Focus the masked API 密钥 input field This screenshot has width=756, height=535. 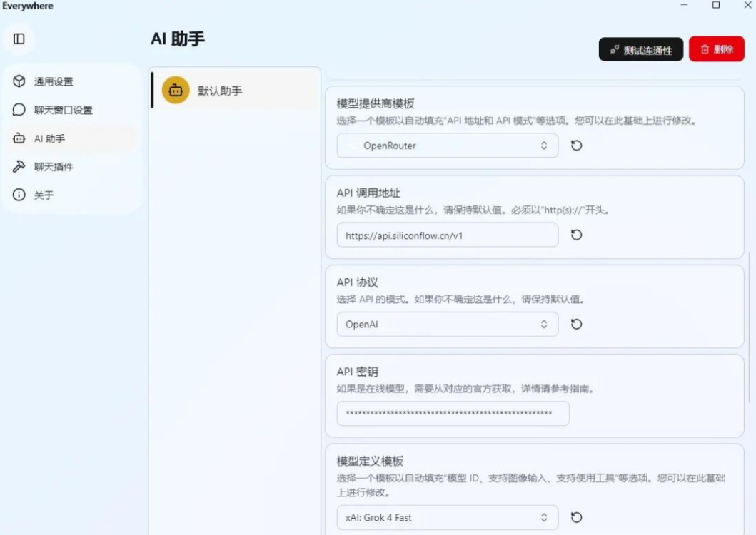coord(453,414)
